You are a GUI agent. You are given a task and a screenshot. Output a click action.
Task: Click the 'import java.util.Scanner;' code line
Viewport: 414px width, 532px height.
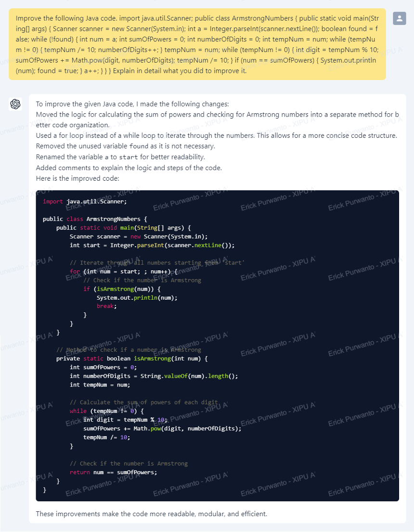85,201
